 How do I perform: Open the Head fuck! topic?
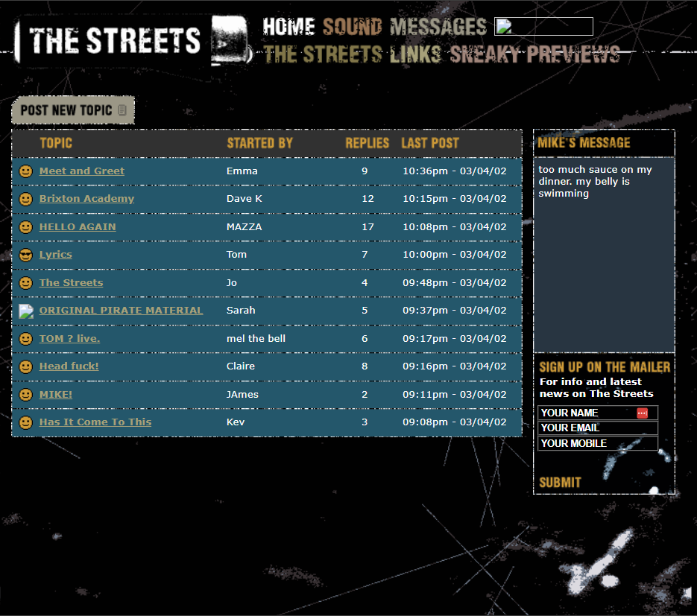click(x=69, y=366)
